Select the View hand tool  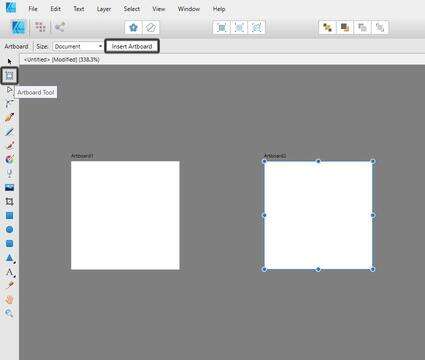tap(9, 299)
